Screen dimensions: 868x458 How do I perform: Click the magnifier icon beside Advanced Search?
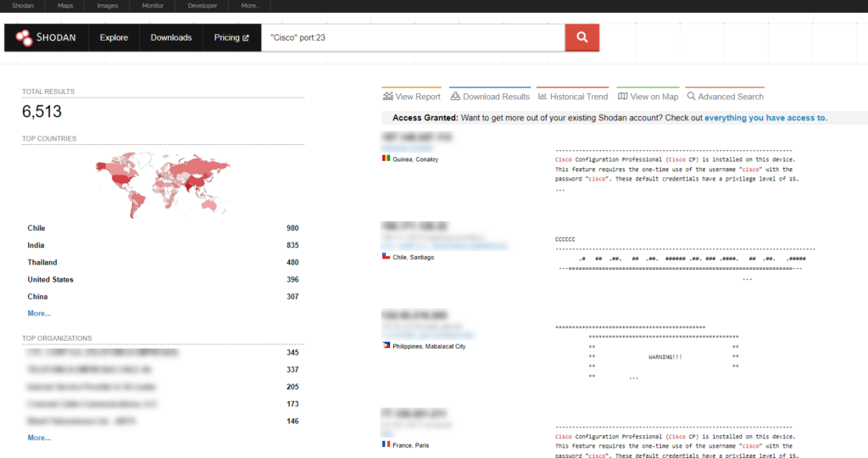691,97
